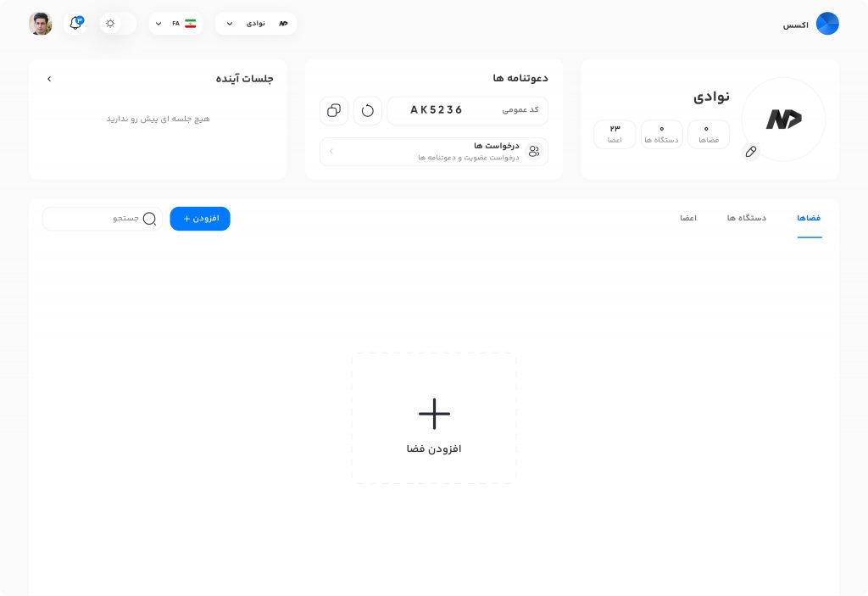Copy the public invite code
Screen dimensions: 868x596
pos(334,110)
